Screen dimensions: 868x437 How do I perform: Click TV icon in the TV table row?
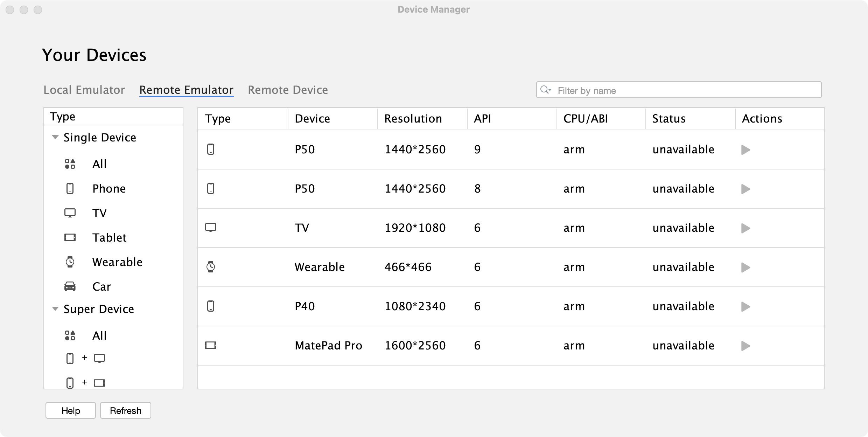pos(211,228)
